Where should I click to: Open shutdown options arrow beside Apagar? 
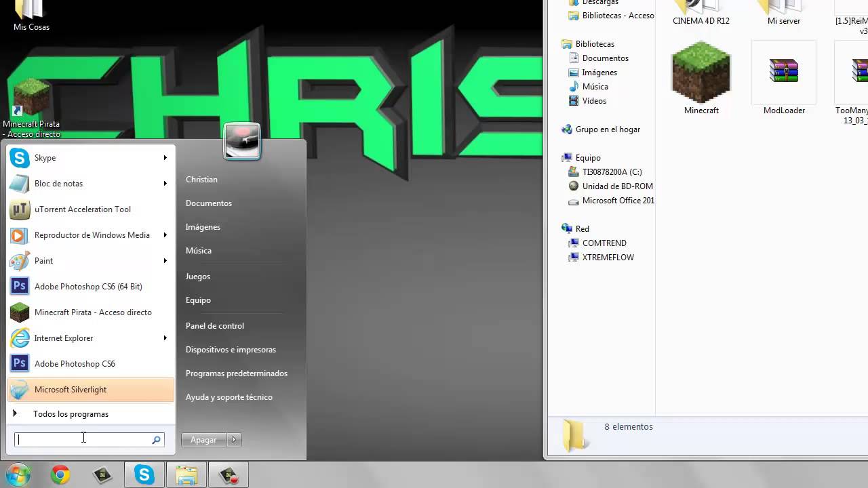(234, 440)
